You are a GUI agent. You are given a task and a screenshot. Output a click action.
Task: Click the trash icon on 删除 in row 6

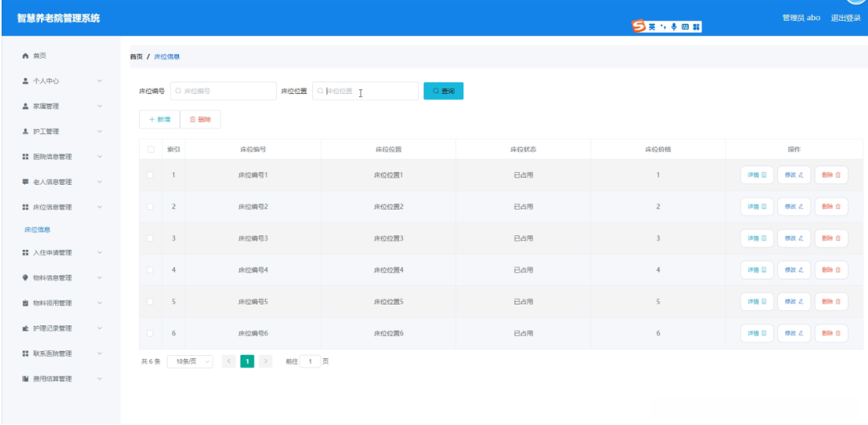coord(838,333)
